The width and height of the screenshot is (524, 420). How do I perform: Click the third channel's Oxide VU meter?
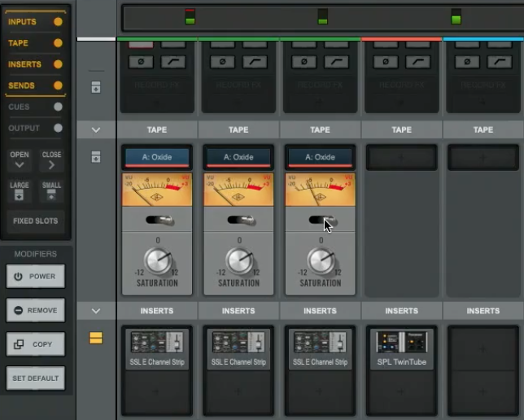pos(320,190)
